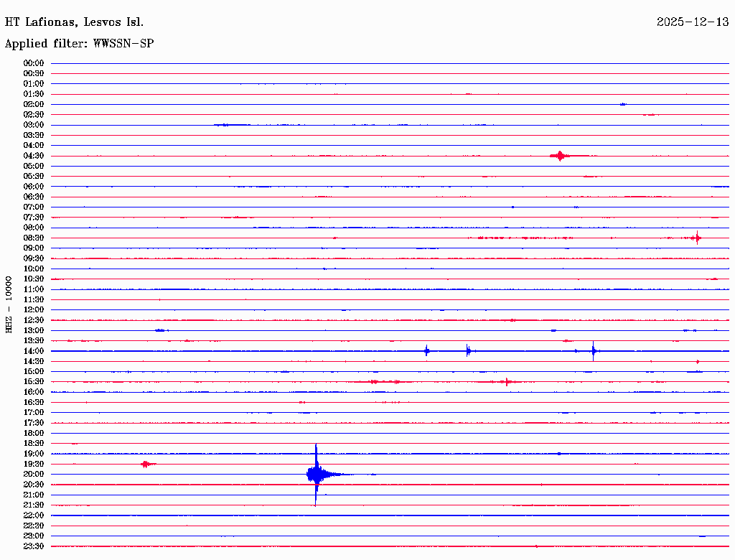Select the 11:00 time label
The height and width of the screenshot is (560, 735).
tap(34, 289)
